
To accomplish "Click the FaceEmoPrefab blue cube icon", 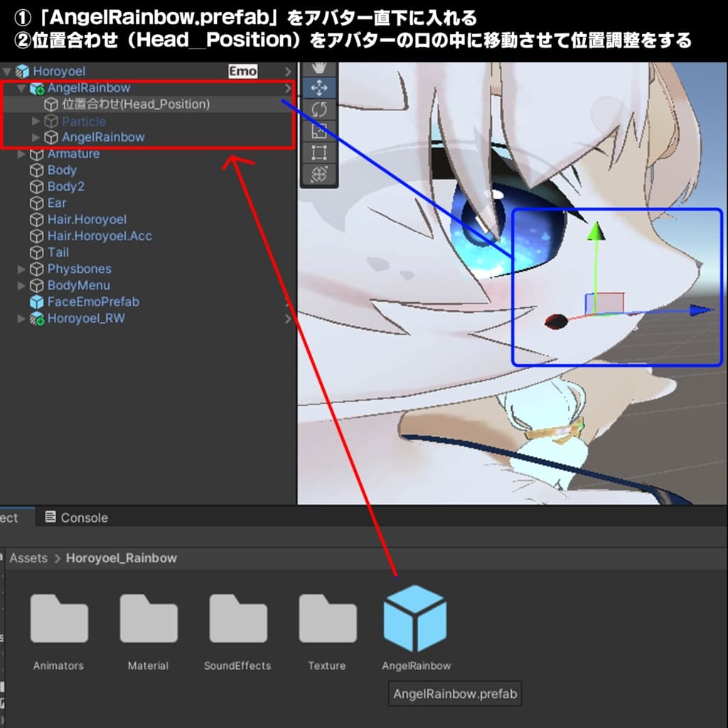I will [x=37, y=301].
